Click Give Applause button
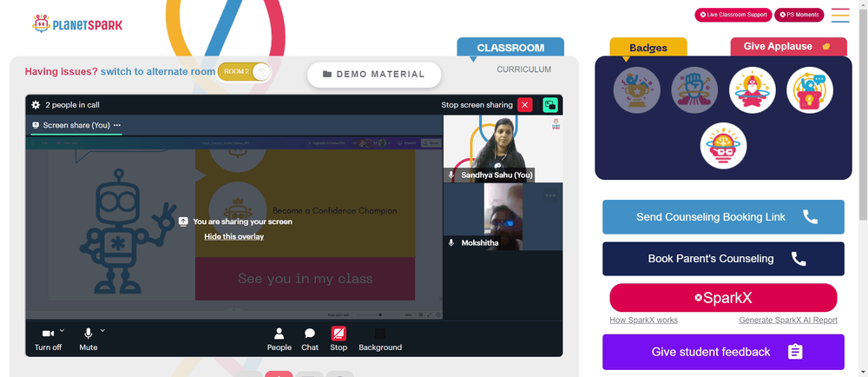 pyautogui.click(x=788, y=47)
